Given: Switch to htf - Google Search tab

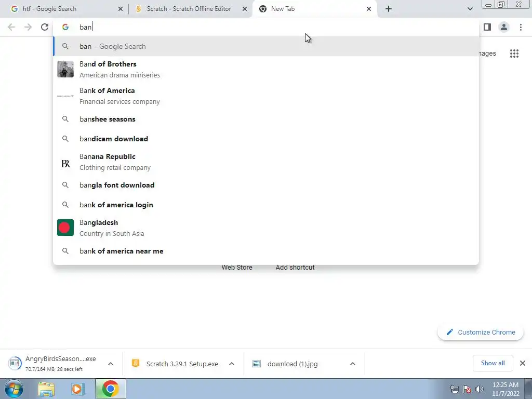Looking at the screenshot, I should point(66,9).
